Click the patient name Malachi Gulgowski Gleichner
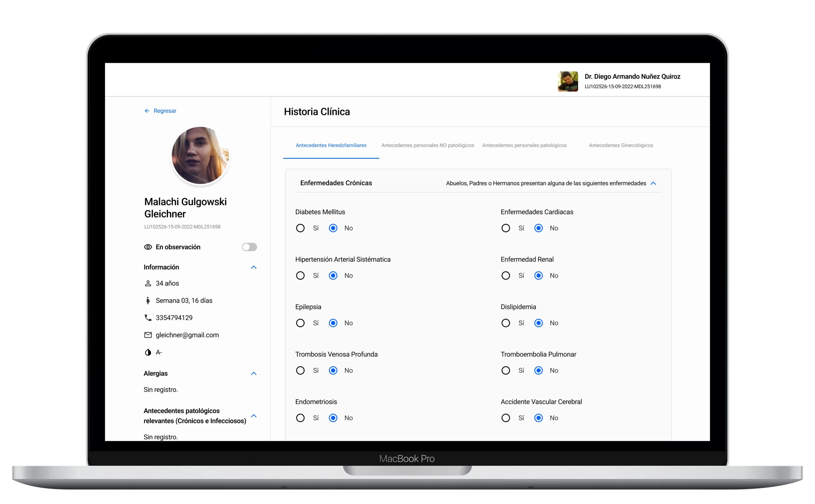Image resolution: width=815 pixels, height=504 pixels. 185,208
